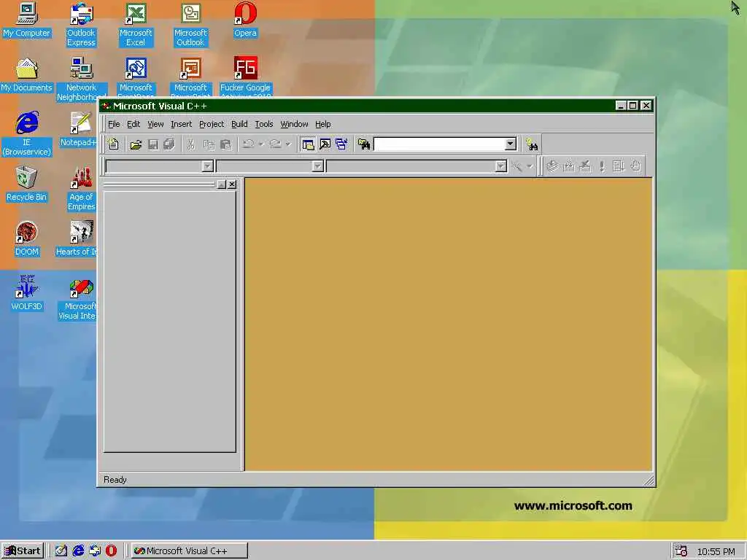Open the Insert menu

pyautogui.click(x=181, y=124)
